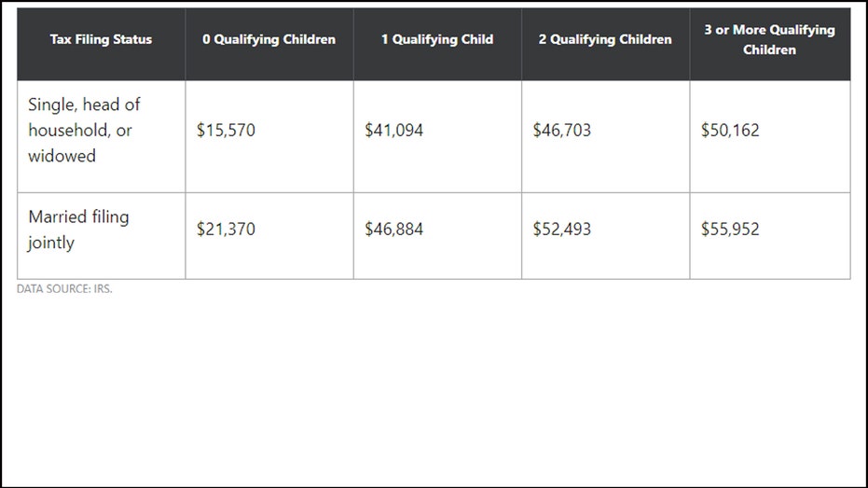Click the $55,952 value

pyautogui.click(x=730, y=229)
